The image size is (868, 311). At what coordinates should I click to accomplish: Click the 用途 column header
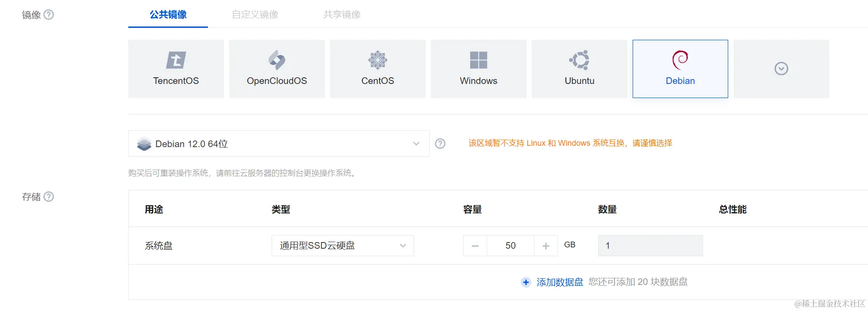click(154, 209)
